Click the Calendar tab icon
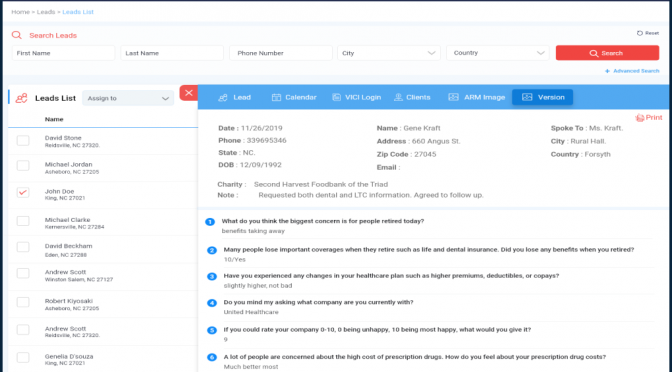This screenshot has height=372, width=672. pyautogui.click(x=276, y=97)
